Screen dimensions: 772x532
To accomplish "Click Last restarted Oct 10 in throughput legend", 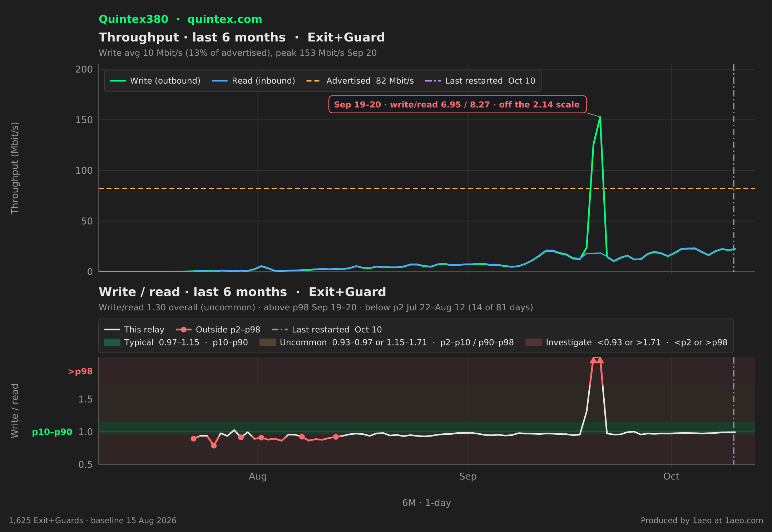I will 480,81.
